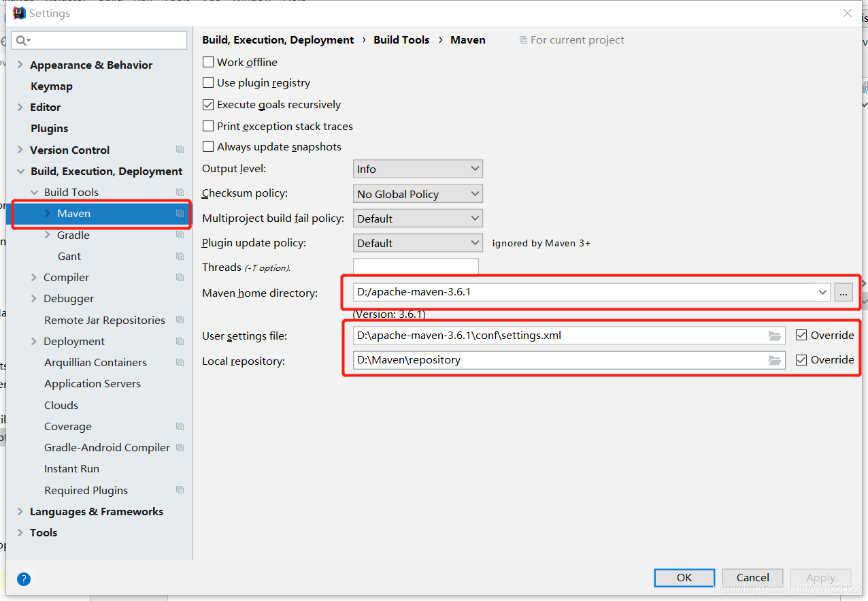868x601 pixels.
Task: Click project-level icon beside Compiler row
Action: 180,278
